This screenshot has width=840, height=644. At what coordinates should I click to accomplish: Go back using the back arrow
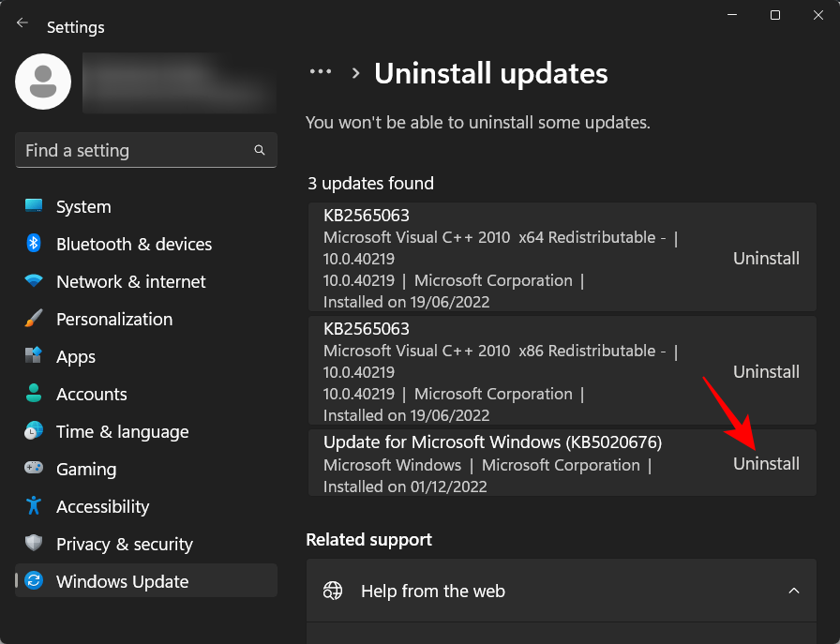21,22
